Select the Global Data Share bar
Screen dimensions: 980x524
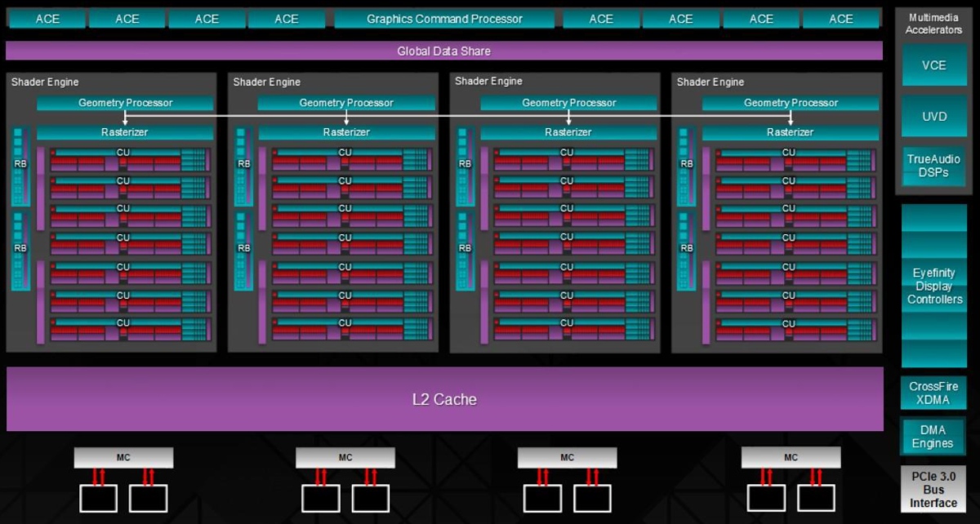[444, 51]
